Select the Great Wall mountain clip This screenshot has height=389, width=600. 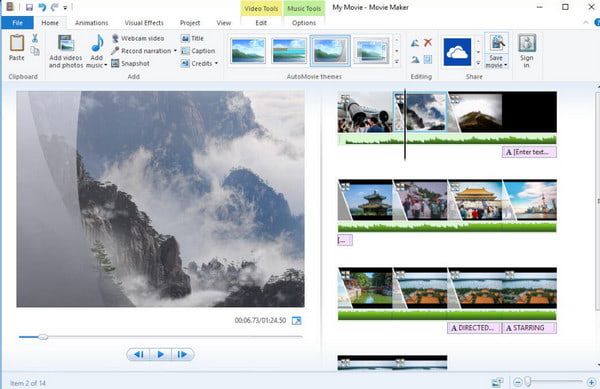coord(474,112)
